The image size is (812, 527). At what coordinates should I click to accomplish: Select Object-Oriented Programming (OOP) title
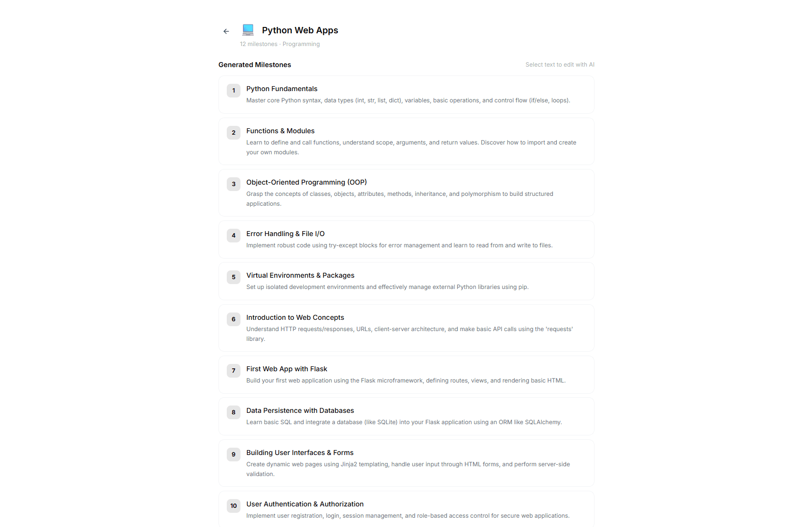click(306, 182)
